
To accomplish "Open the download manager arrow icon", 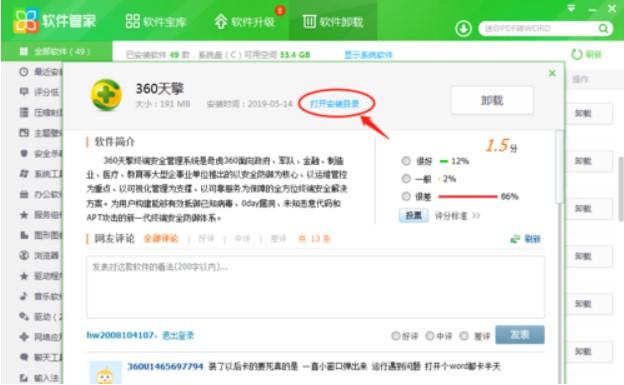I will tap(463, 29).
